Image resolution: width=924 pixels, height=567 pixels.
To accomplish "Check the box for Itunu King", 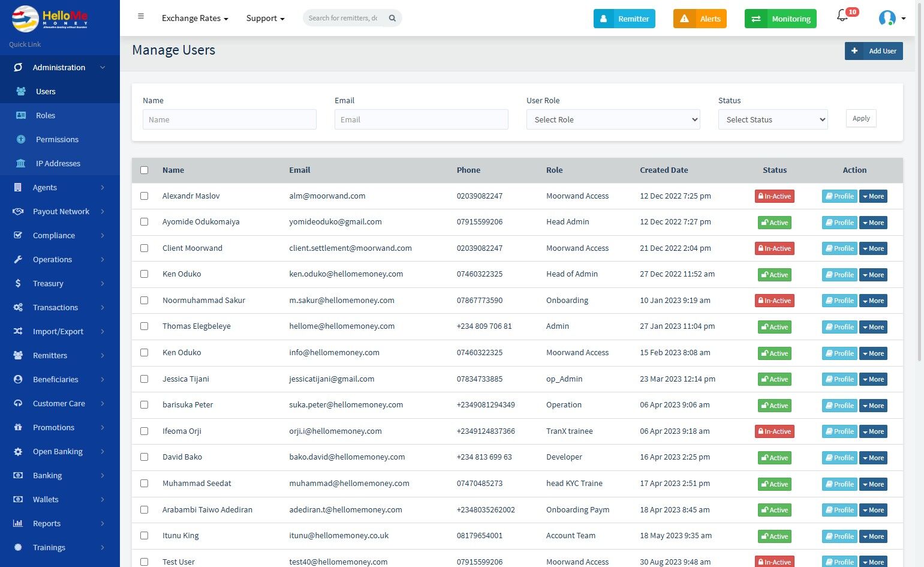I will pyautogui.click(x=144, y=535).
